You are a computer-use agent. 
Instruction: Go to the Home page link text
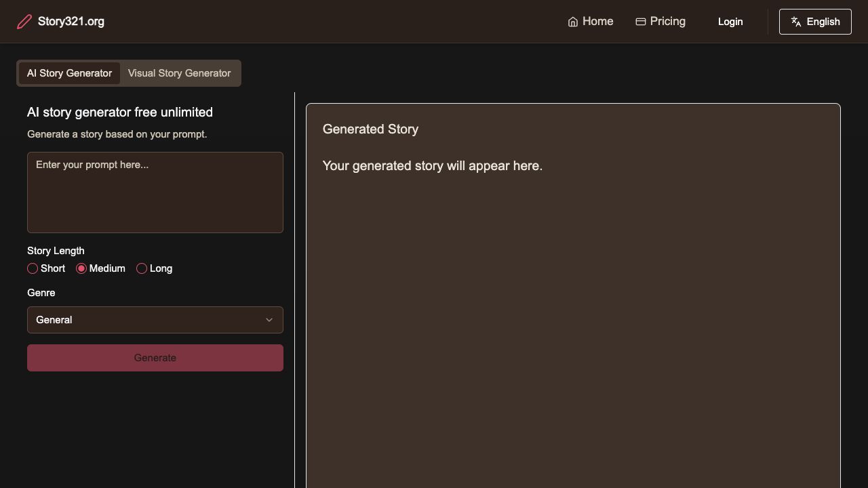[x=597, y=22]
